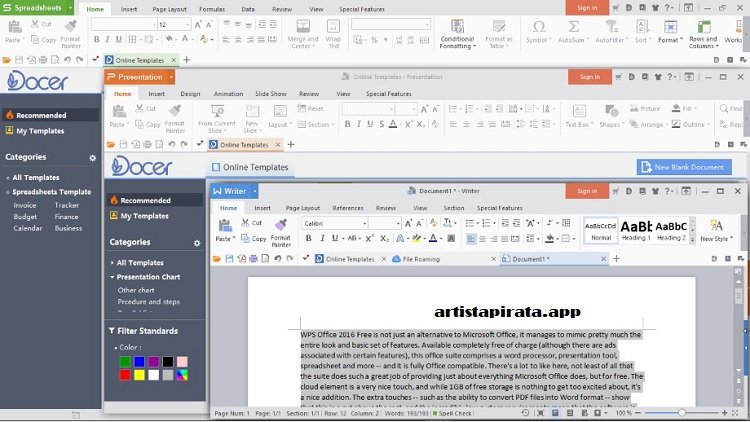Apply Normal style in Writer
Viewport: 750px width, 422px height.
point(601,230)
